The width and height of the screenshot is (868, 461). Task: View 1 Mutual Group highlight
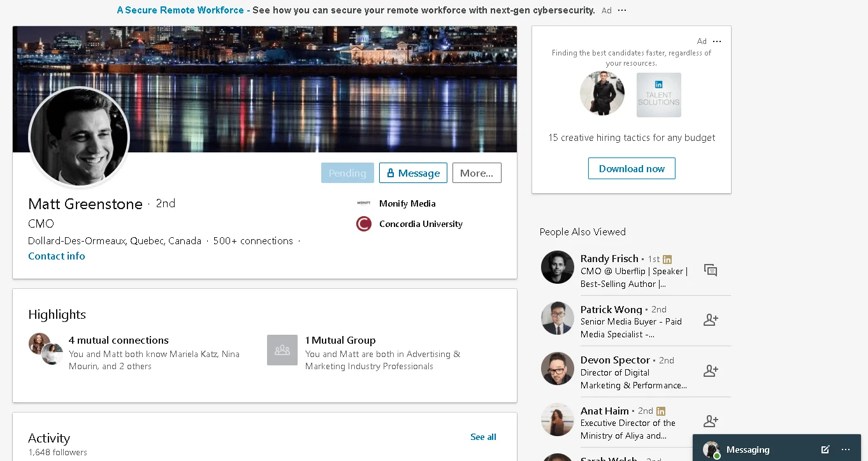pos(340,340)
